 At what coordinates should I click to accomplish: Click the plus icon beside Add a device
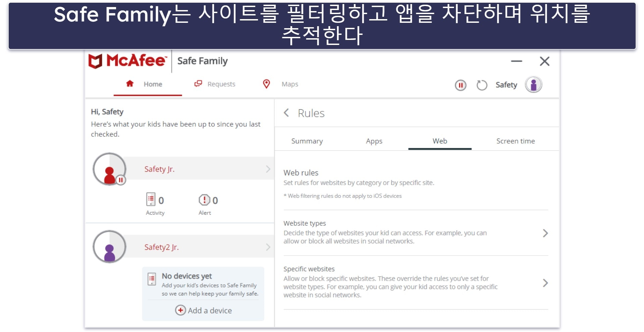pyautogui.click(x=180, y=310)
